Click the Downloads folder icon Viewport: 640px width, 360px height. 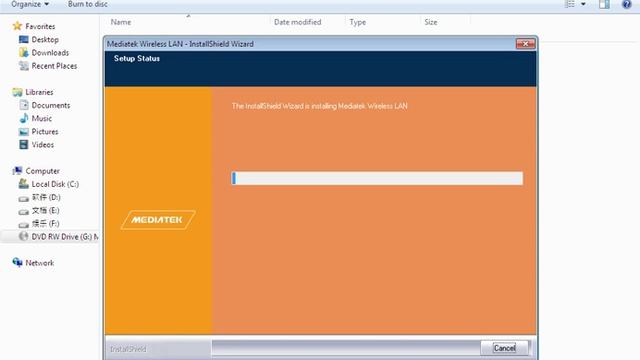click(x=24, y=53)
